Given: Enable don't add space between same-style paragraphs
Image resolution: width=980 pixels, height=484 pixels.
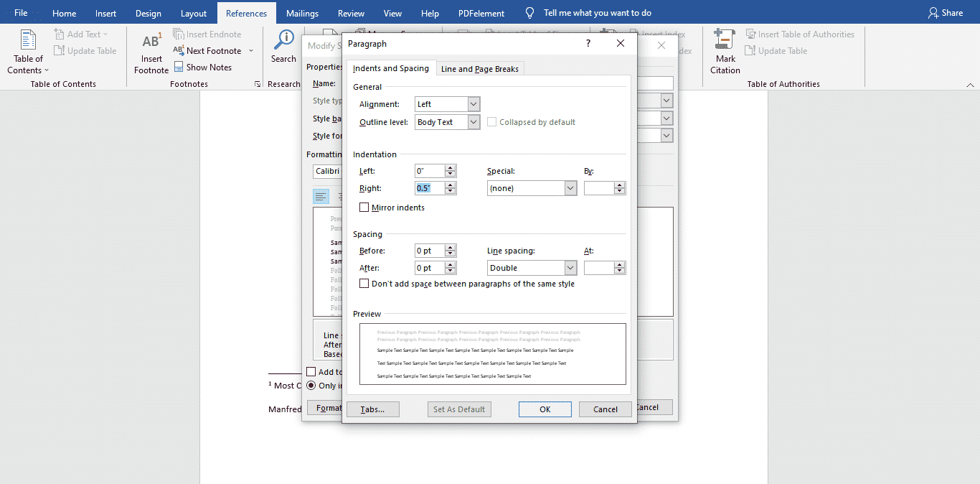Looking at the screenshot, I should point(364,283).
